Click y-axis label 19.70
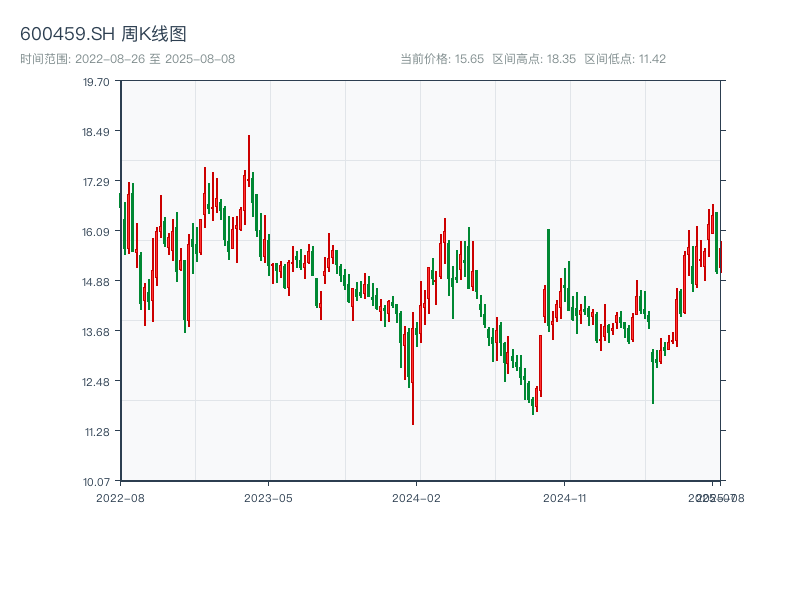This screenshot has width=800, height=600. [96, 82]
